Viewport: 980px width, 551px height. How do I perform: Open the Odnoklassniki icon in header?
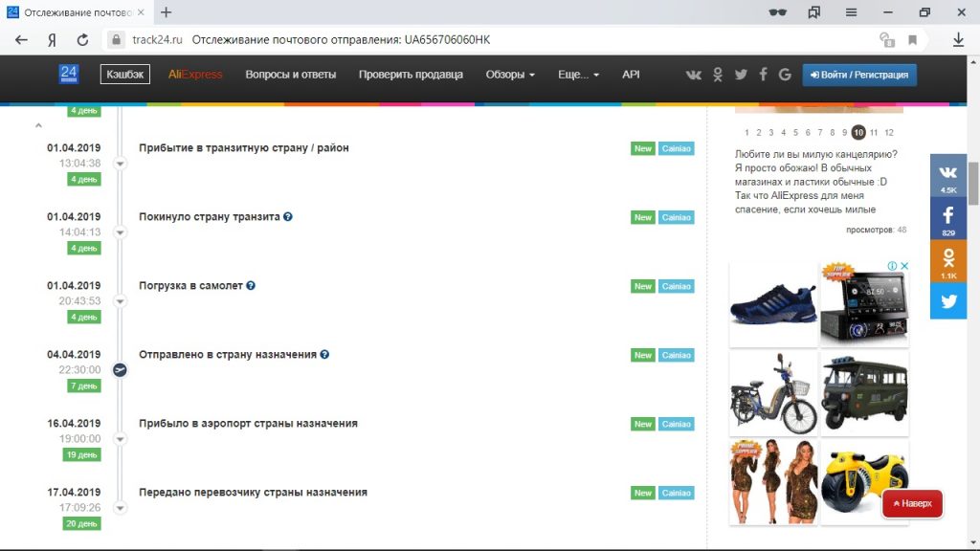pyautogui.click(x=718, y=75)
